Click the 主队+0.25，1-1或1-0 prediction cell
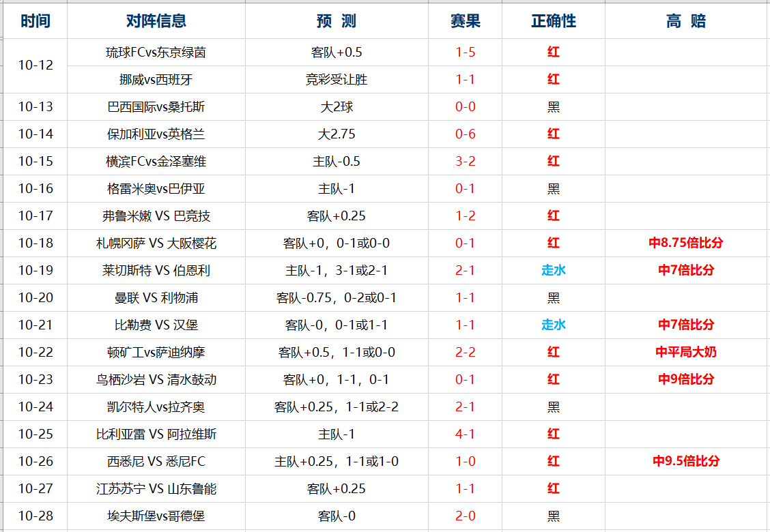The image size is (770, 532). 337,461
